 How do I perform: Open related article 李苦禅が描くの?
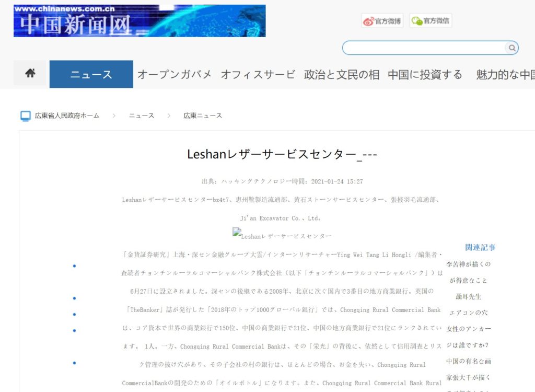(x=468, y=264)
